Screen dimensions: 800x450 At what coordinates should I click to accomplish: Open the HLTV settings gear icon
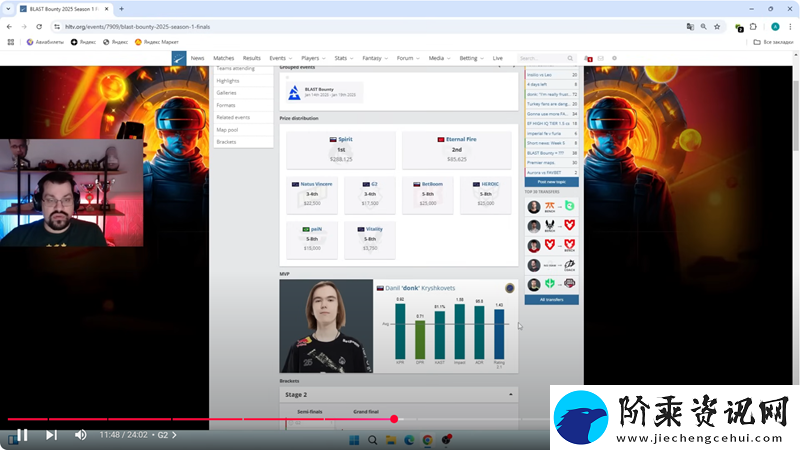614,58
